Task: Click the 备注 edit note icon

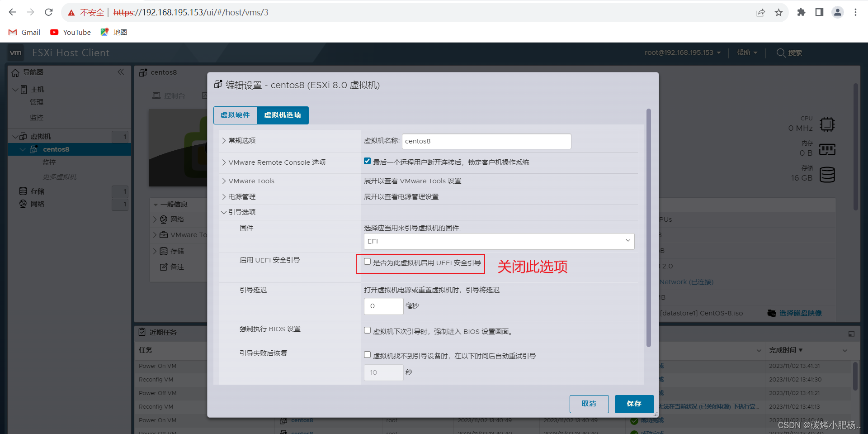Action: (x=164, y=267)
